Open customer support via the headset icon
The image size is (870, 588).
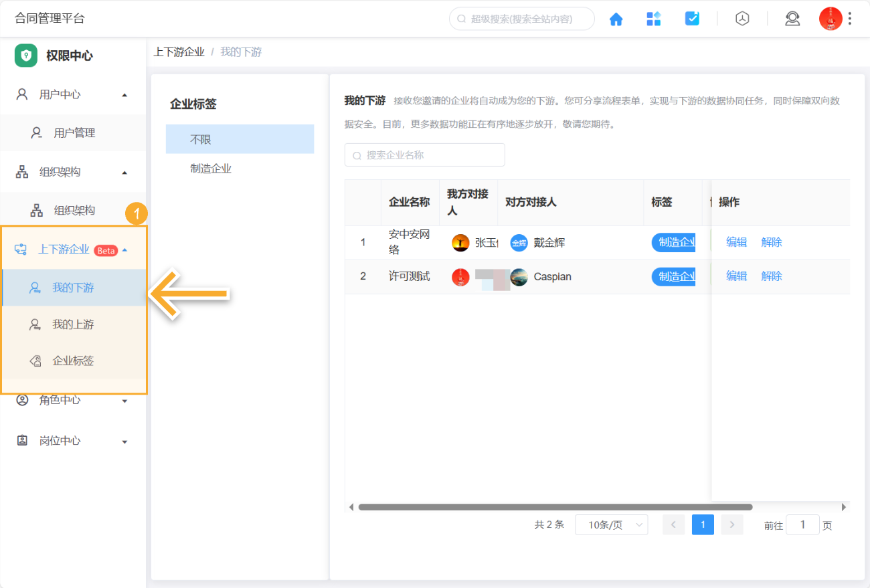pyautogui.click(x=792, y=19)
